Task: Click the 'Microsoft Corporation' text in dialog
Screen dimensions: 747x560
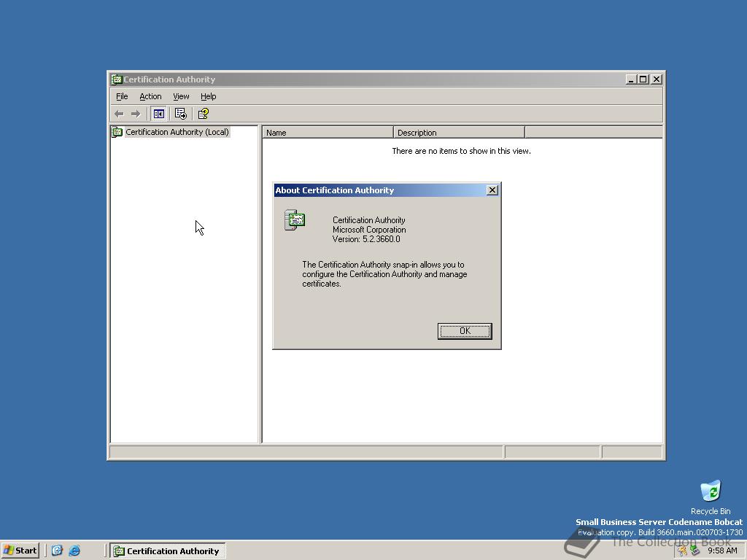Action: [369, 230]
